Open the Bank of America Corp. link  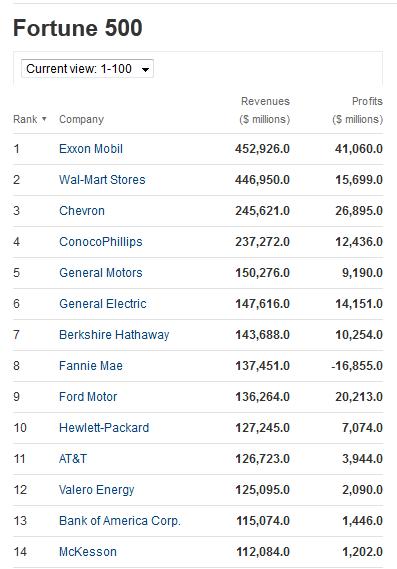tap(120, 521)
